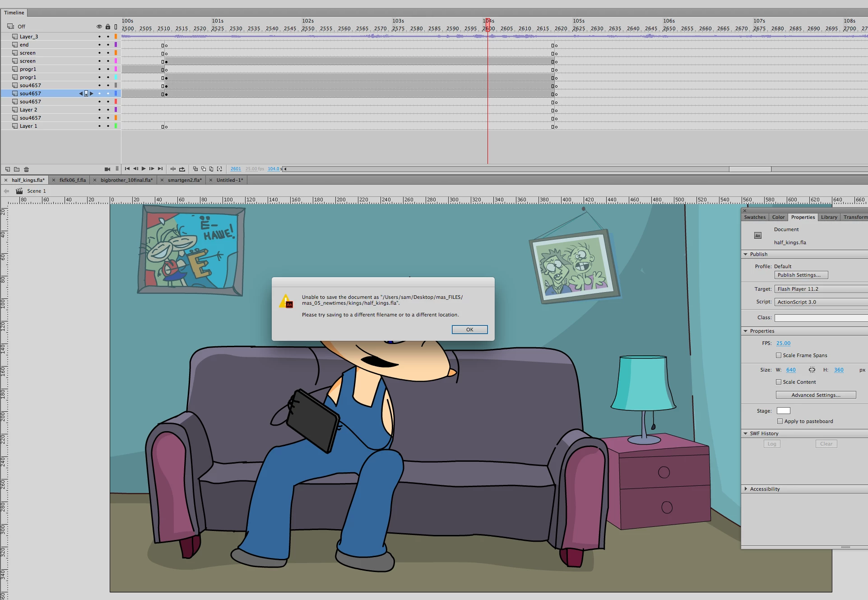868x600 pixels.
Task: Expand the Accessibility section
Action: 746,489
